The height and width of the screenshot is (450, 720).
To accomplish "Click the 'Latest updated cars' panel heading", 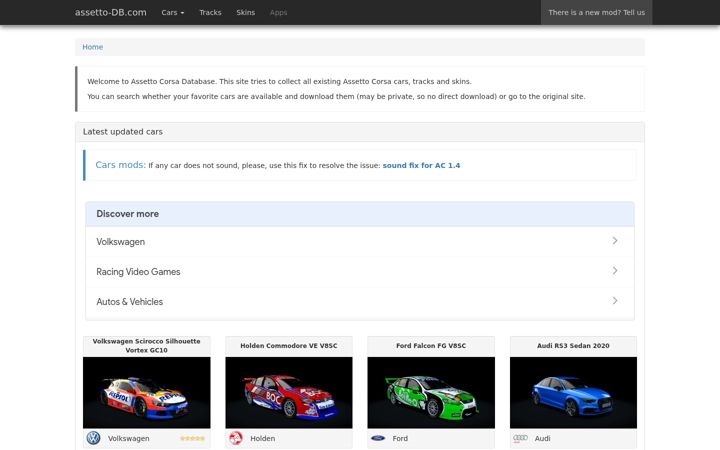I will 123,132.
